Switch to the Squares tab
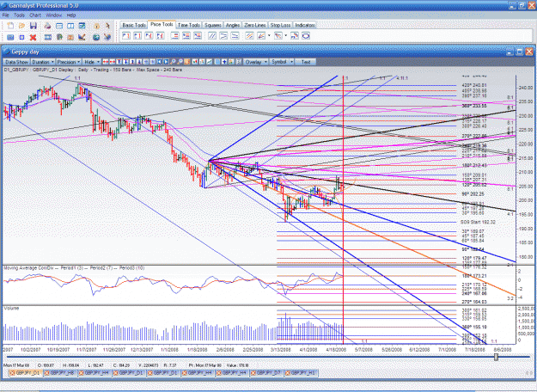537x392 pixels. [213, 25]
